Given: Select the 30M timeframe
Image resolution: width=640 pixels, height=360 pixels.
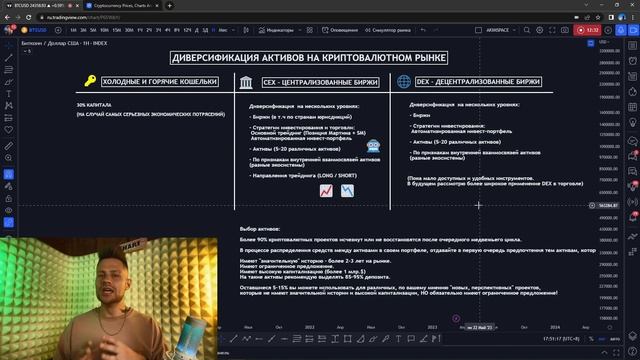Looking at the screenshot, I should 129,30.
